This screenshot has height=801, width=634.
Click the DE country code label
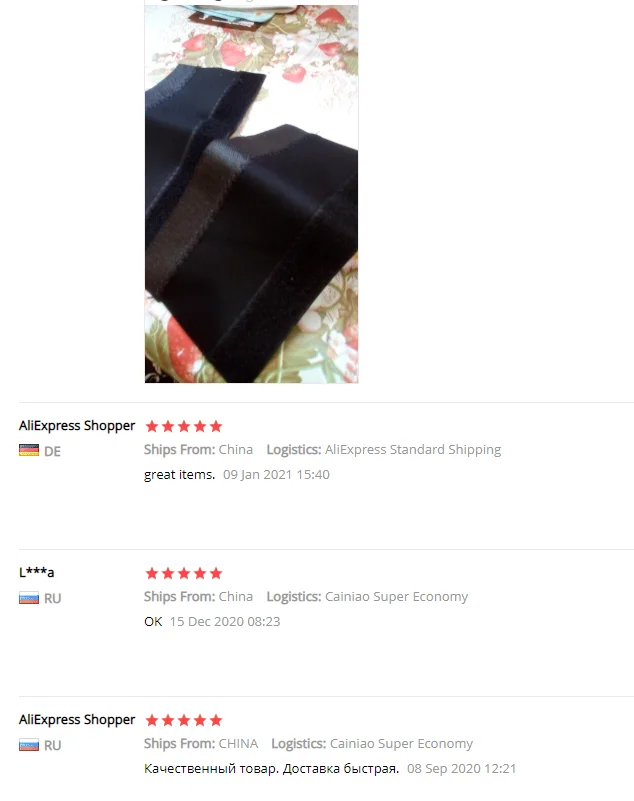pos(52,451)
